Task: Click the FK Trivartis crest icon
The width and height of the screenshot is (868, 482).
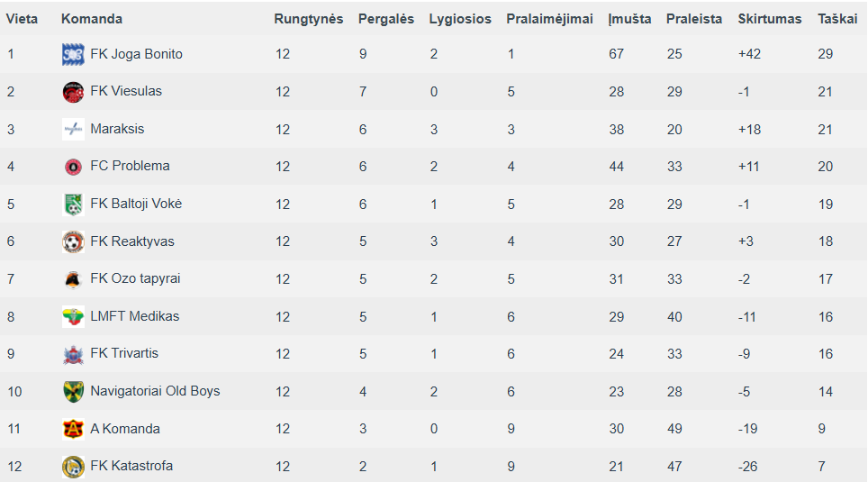Action: 73,353
